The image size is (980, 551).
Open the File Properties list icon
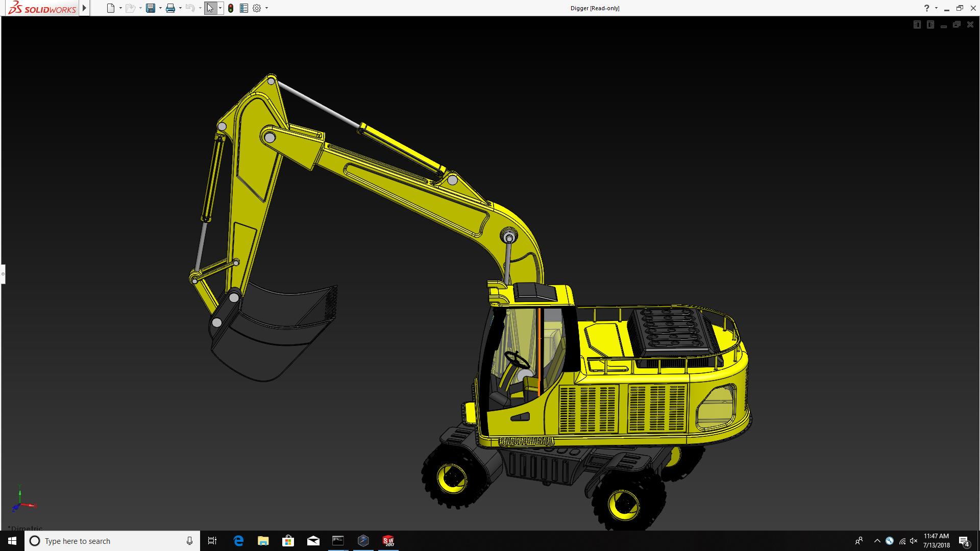(244, 8)
